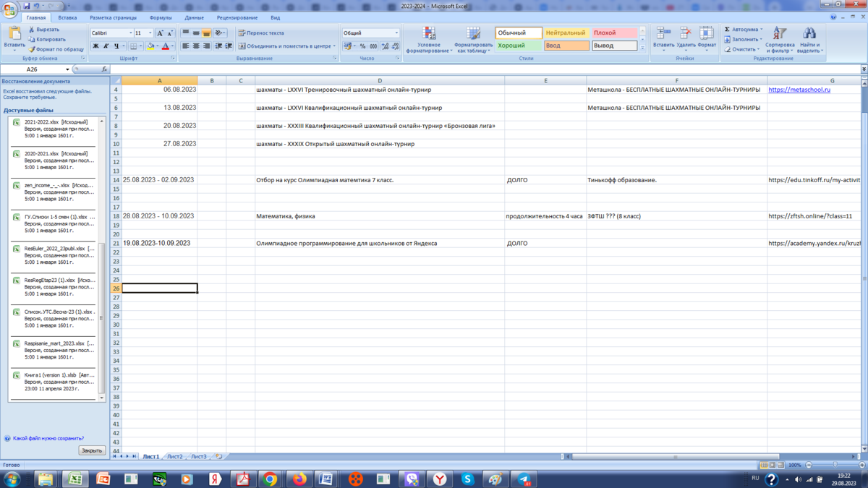This screenshot has height=488, width=868.
Task: Enable Перенос текста (wrap text)
Action: pos(261,33)
